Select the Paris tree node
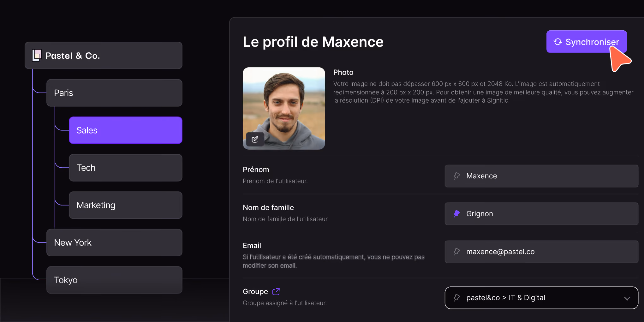This screenshot has width=644, height=322. click(x=114, y=93)
